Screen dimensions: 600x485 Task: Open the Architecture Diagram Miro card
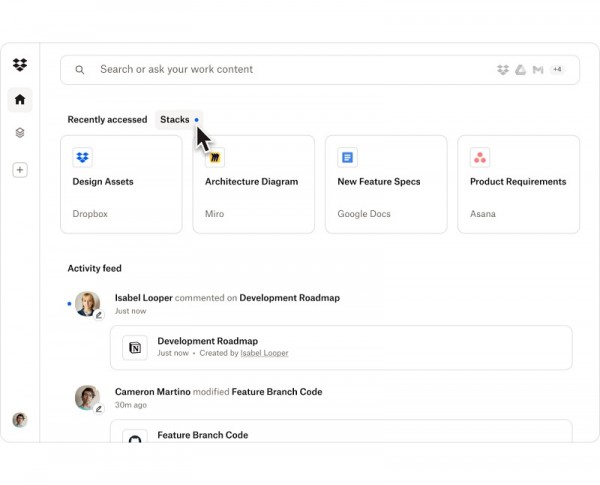click(x=253, y=184)
